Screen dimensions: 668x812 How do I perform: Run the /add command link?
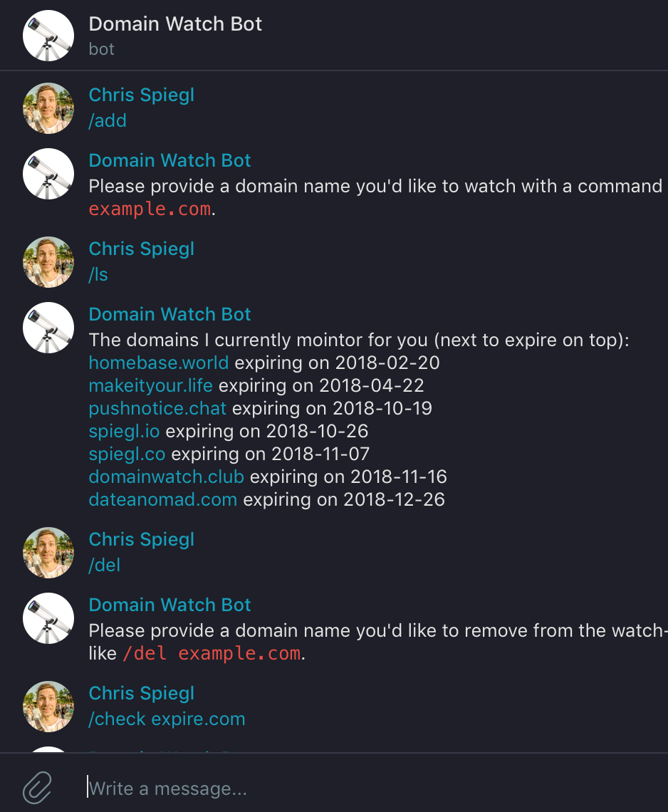(107, 120)
